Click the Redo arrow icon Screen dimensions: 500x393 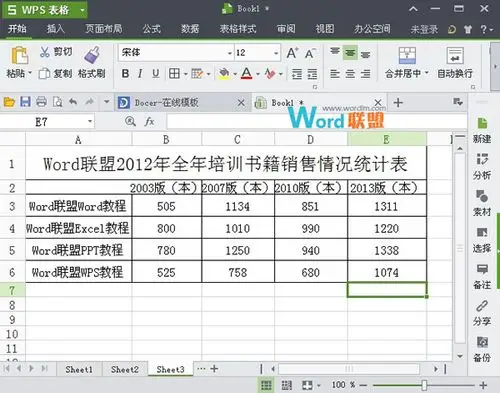(x=89, y=102)
